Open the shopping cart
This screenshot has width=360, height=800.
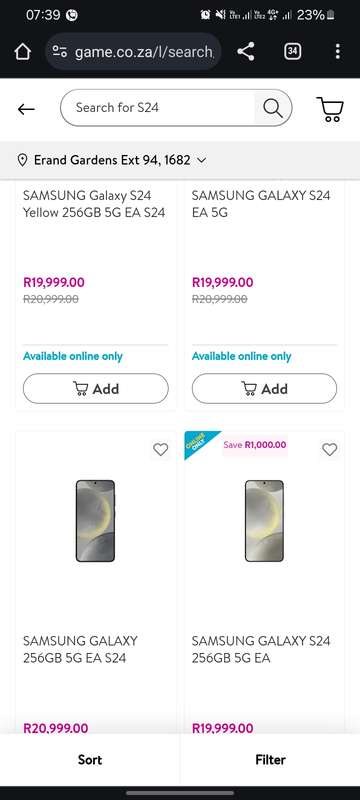pos(330,109)
